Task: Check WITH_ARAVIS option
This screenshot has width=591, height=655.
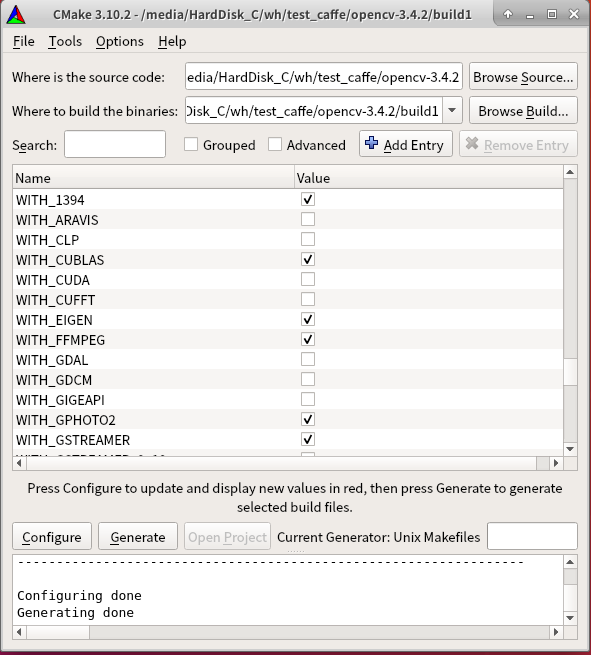Action: point(308,219)
